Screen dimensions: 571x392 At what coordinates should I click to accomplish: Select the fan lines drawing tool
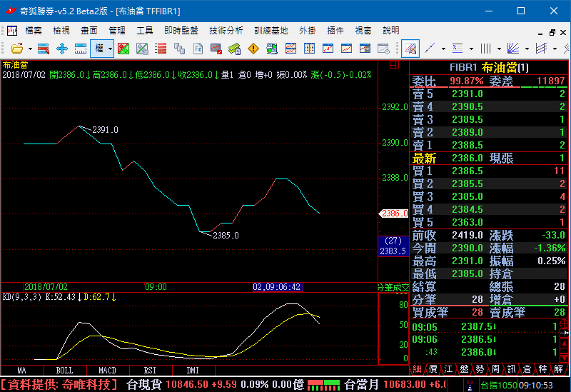(x=513, y=49)
